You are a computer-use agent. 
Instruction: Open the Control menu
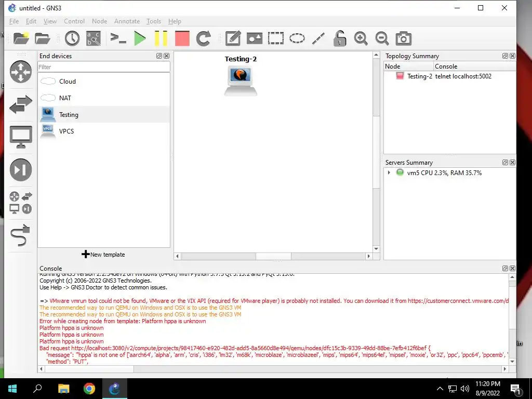tap(74, 21)
